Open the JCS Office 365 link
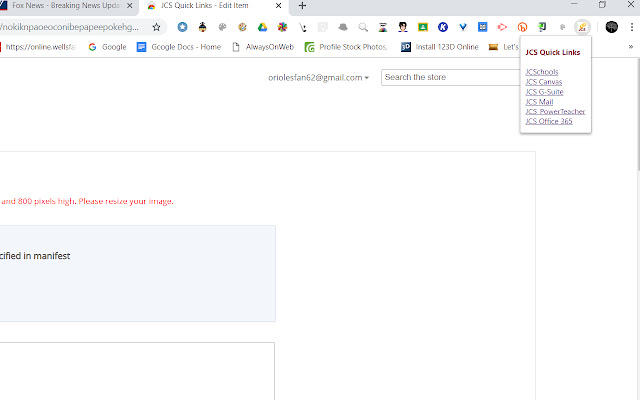 [x=549, y=121]
